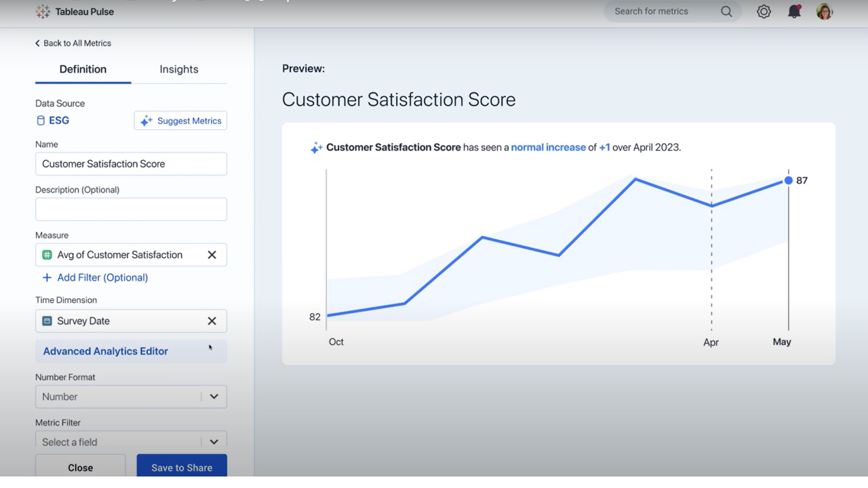Click the May axis label
The width and height of the screenshot is (868, 488).
[x=782, y=342]
